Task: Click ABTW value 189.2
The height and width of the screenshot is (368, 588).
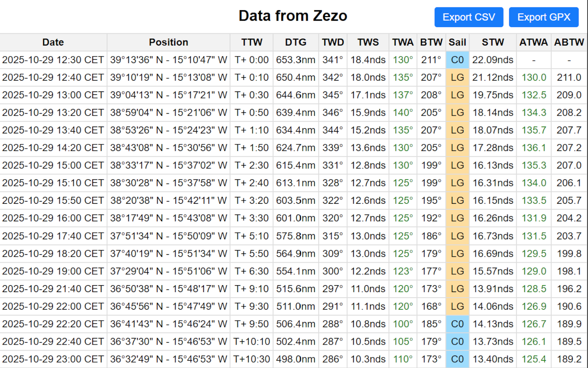Action: point(569,359)
